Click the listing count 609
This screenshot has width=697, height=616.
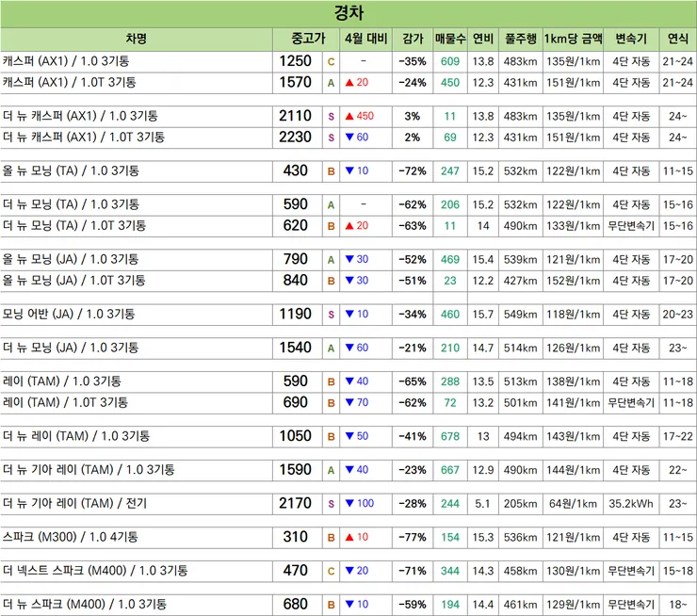450,61
